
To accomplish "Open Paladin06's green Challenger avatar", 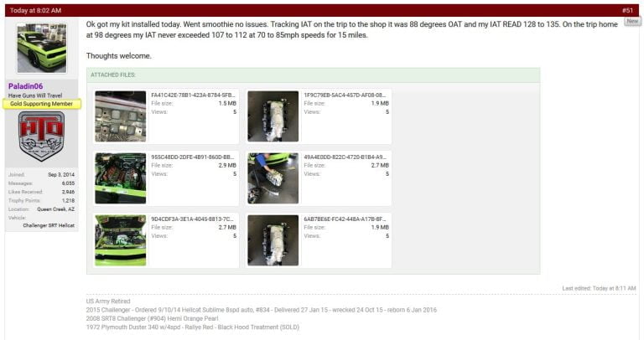I will point(42,48).
